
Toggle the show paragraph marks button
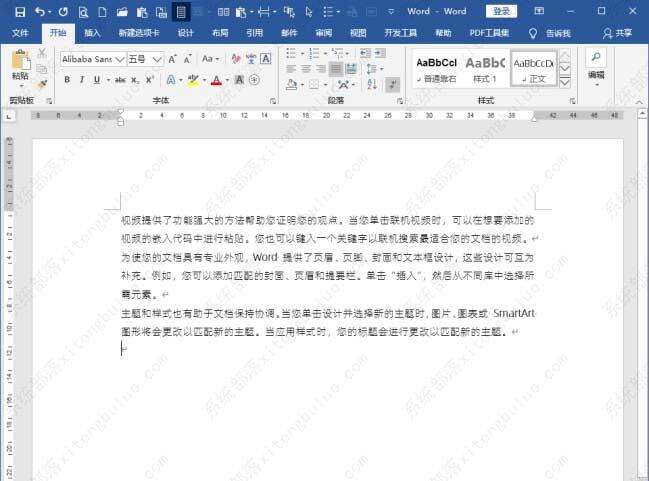click(x=392, y=84)
